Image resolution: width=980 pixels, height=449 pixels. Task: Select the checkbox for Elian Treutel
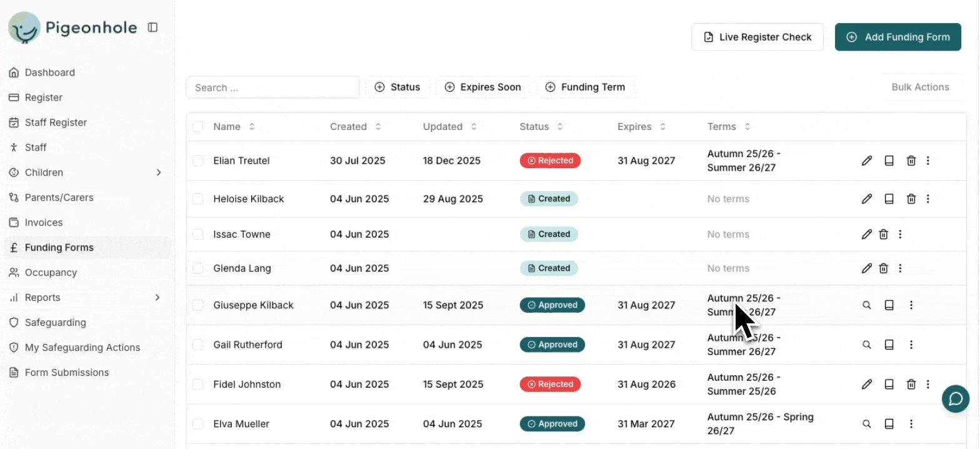(198, 161)
